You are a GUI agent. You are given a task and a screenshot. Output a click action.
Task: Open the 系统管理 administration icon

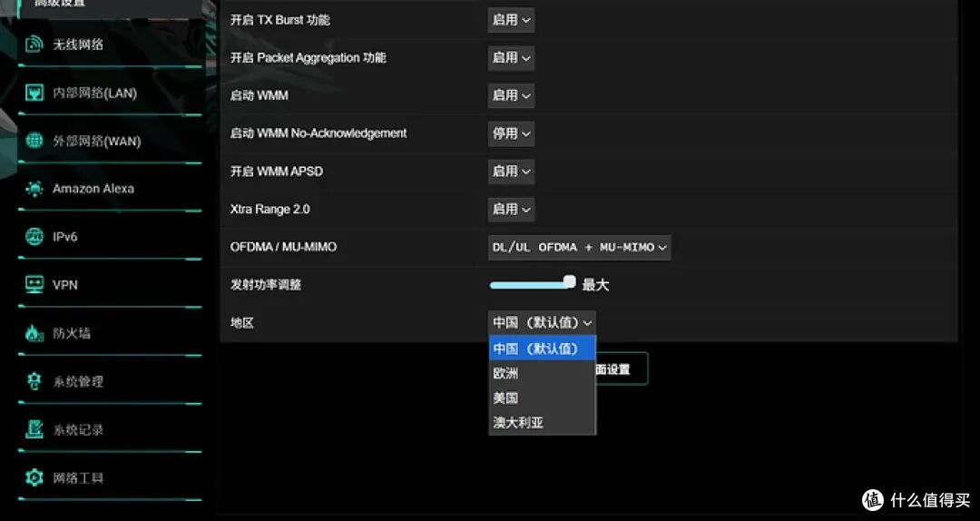(34, 381)
